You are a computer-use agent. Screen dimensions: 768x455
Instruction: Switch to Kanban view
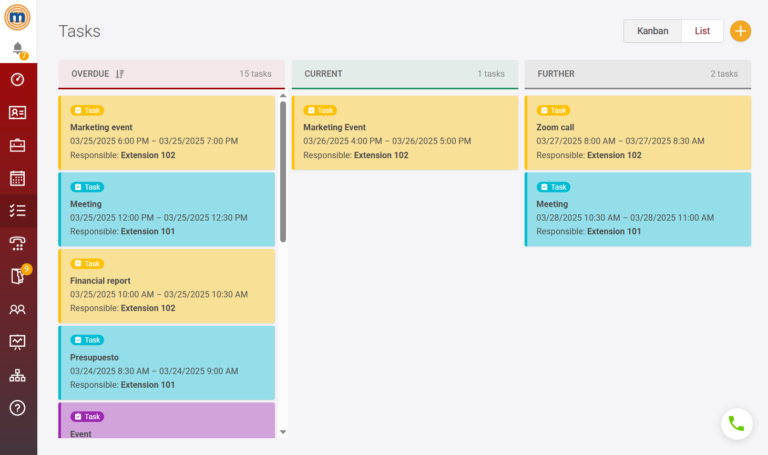click(653, 31)
